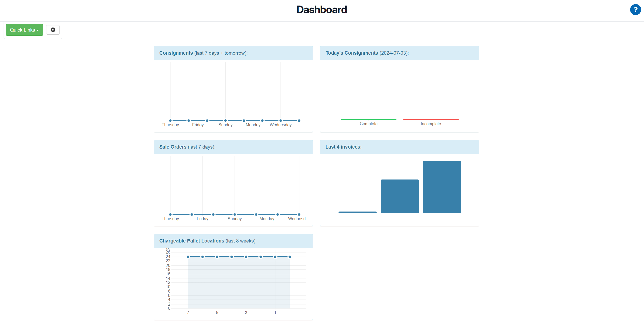The width and height of the screenshot is (644, 330).
Task: Click Thursday data point in Consignments chart
Action: click(x=170, y=121)
